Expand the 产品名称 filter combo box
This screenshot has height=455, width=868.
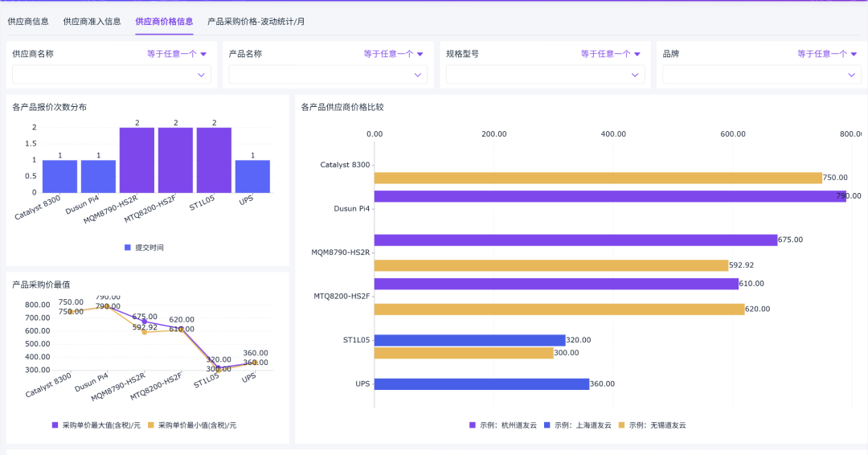[328, 75]
